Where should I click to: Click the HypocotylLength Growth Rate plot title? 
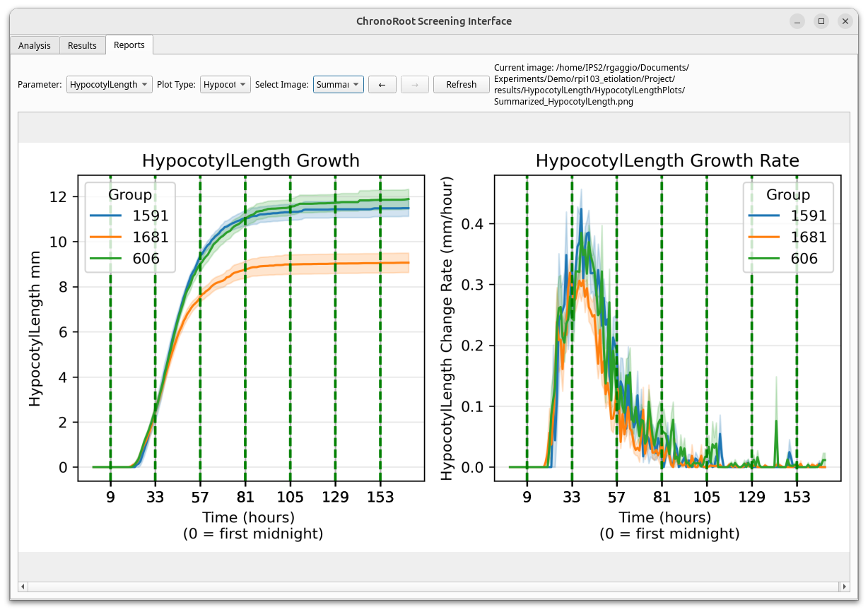667,161
